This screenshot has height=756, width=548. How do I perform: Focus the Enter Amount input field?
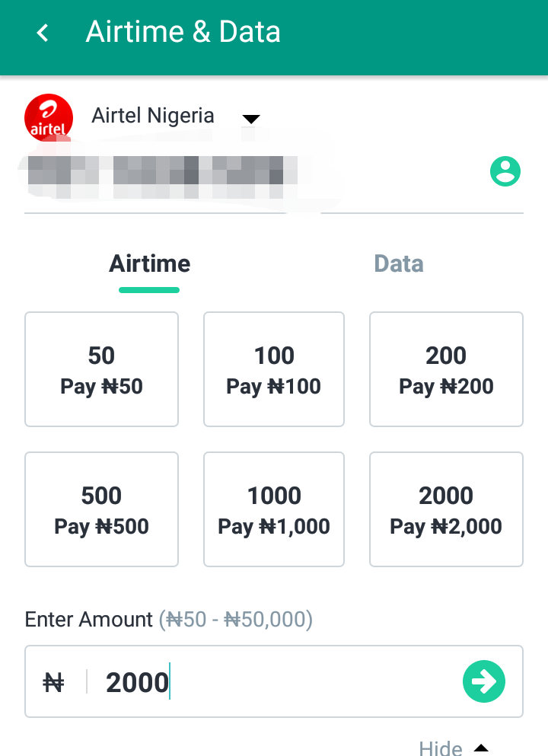(274, 681)
